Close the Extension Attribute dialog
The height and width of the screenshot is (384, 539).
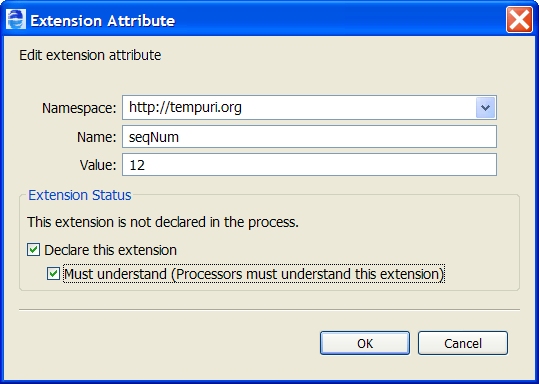[519, 20]
